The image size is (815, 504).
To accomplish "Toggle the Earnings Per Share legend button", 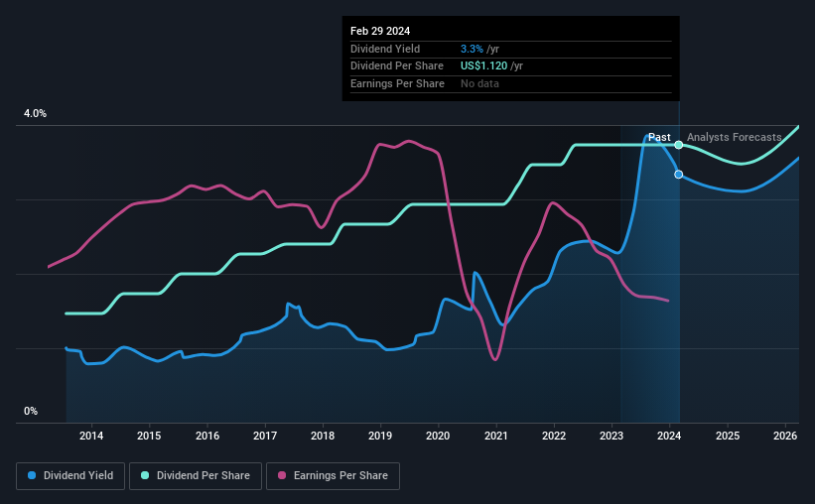I will pyautogui.click(x=333, y=476).
